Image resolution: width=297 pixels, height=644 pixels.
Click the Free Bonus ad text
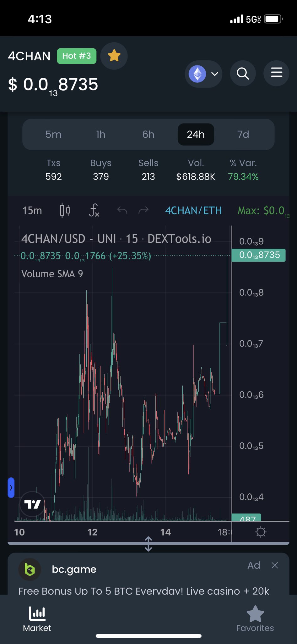pyautogui.click(x=144, y=591)
